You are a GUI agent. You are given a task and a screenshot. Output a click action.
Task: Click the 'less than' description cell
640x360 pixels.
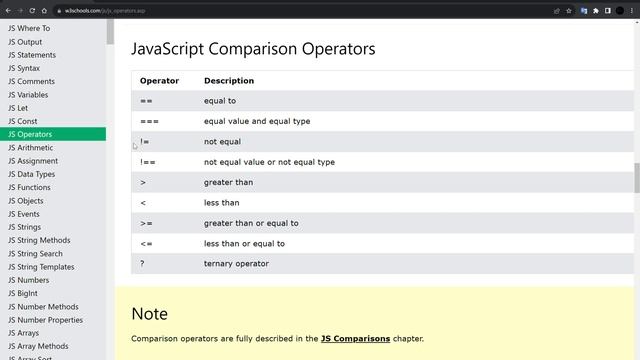[222, 203]
